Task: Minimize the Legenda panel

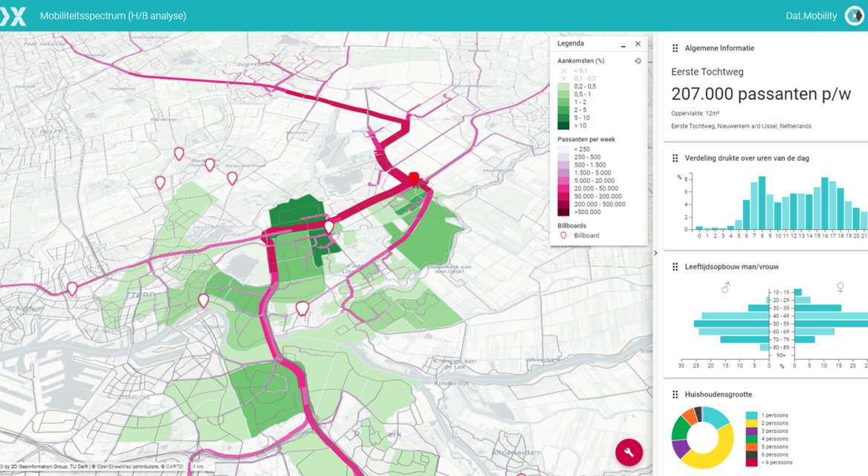Action: click(x=622, y=44)
